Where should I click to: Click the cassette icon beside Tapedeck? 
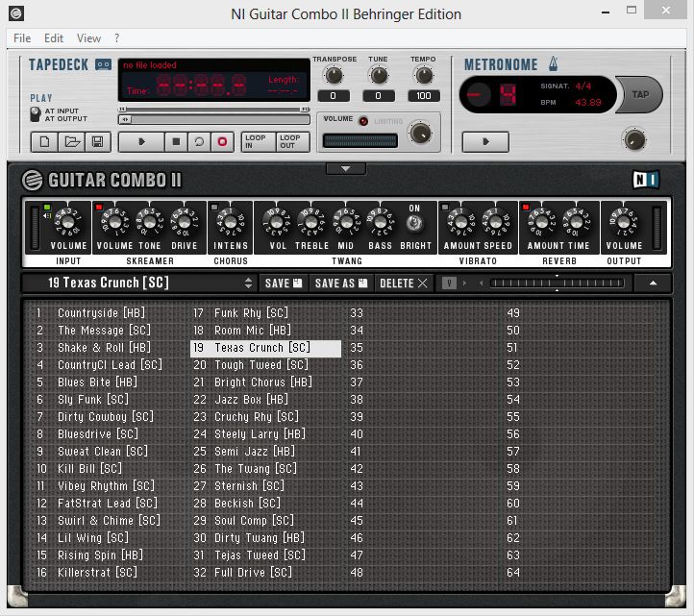point(103,64)
